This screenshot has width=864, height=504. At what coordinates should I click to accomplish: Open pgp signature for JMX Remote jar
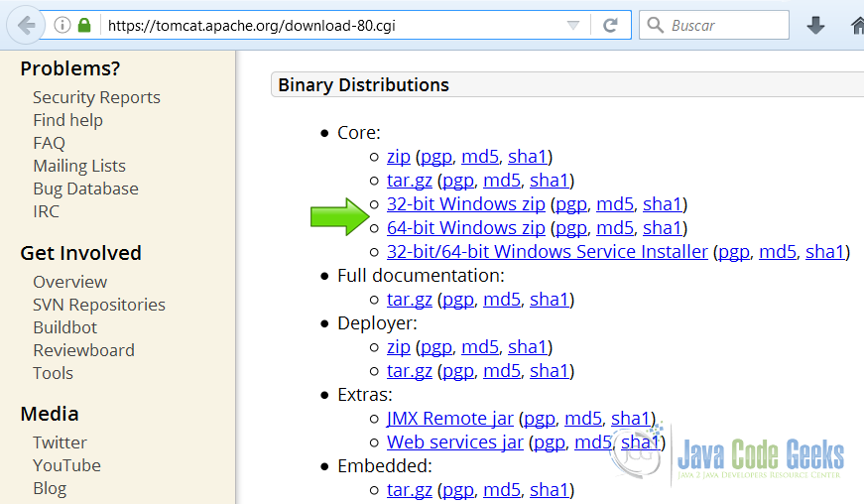point(540,419)
